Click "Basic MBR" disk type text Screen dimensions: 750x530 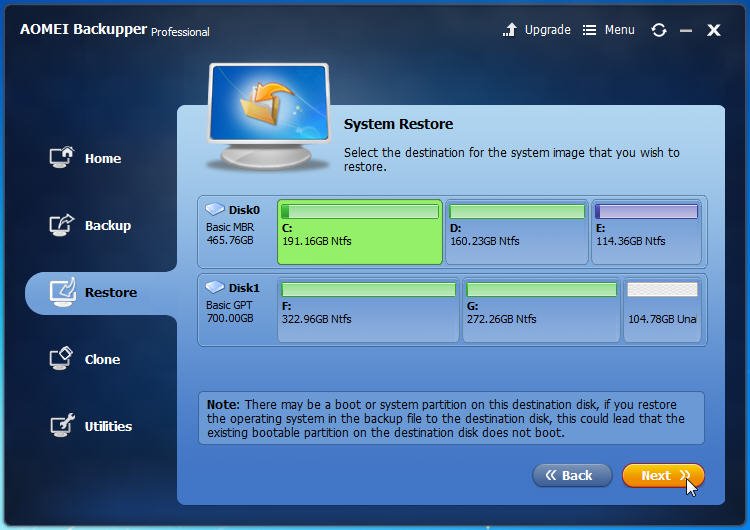230,227
